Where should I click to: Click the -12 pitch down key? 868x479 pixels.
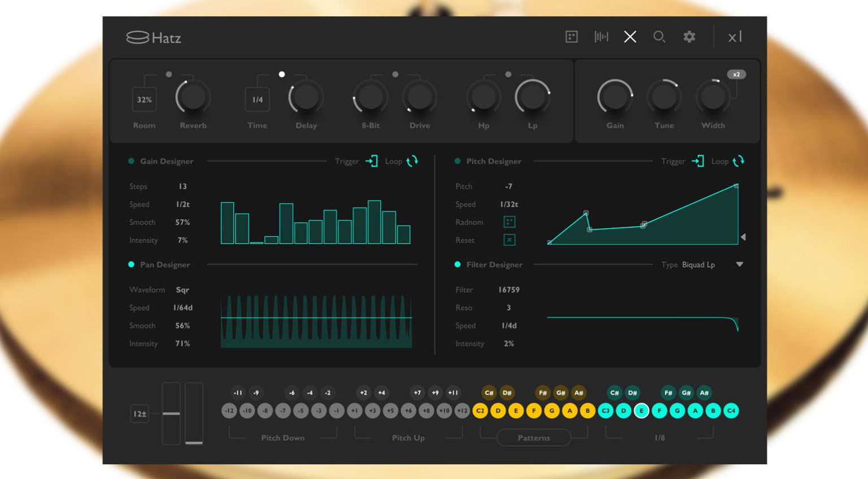click(x=229, y=411)
